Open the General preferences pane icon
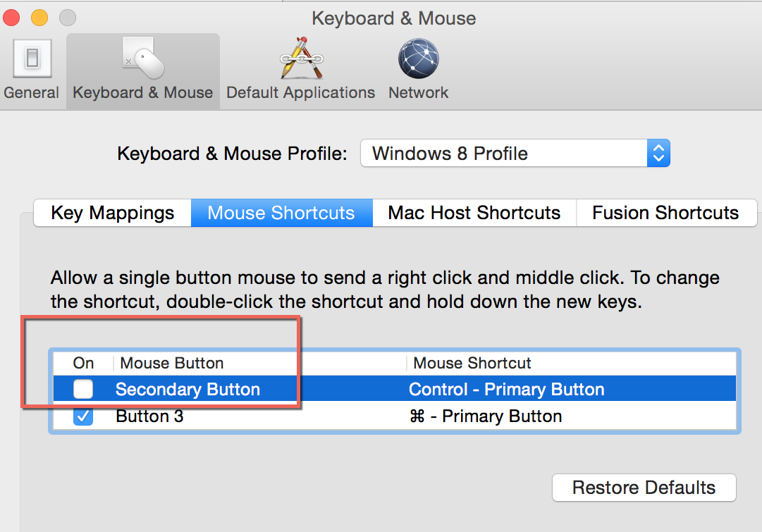Image resolution: width=762 pixels, height=532 pixels. [32, 58]
